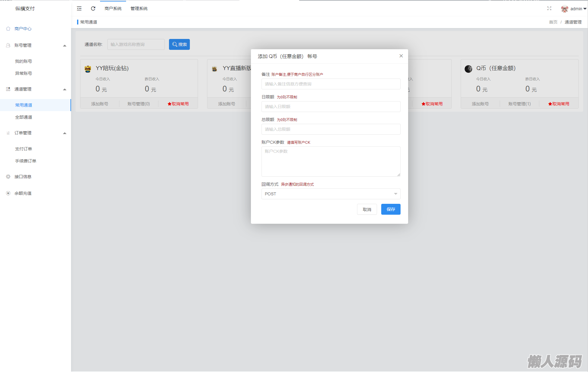Screen dimensions: 588x372
Task: Click the refresh icon in top bar
Action: [x=93, y=8]
